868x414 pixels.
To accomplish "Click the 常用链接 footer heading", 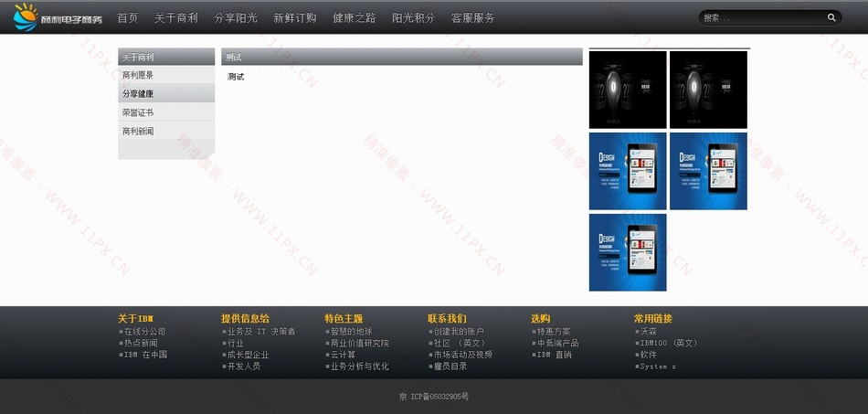I will (653, 319).
